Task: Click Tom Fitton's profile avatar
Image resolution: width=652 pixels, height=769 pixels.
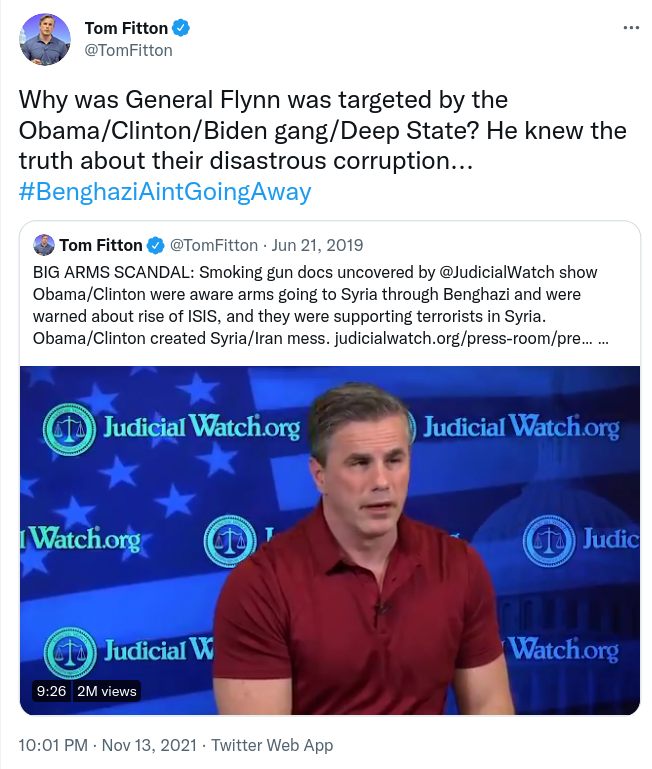Action: 44,39
